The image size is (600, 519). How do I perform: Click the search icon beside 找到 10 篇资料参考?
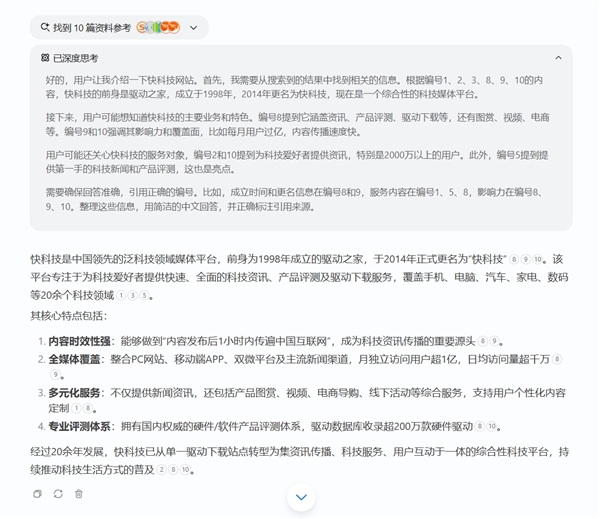pyautogui.click(x=44, y=27)
